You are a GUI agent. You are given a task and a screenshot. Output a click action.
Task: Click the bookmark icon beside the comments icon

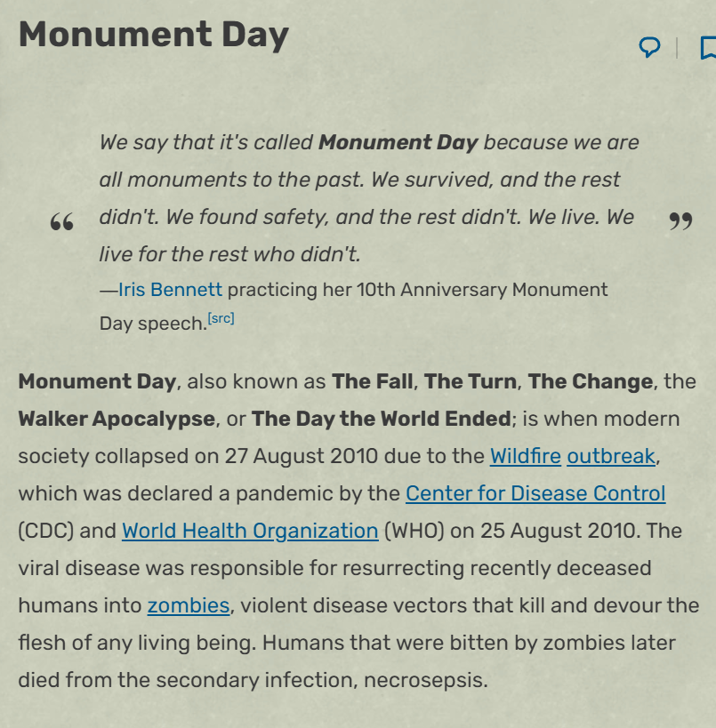click(708, 47)
